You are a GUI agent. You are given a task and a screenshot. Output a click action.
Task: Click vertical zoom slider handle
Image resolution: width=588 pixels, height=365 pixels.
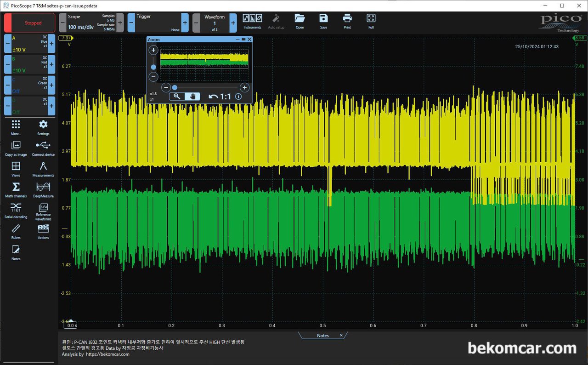[153, 67]
